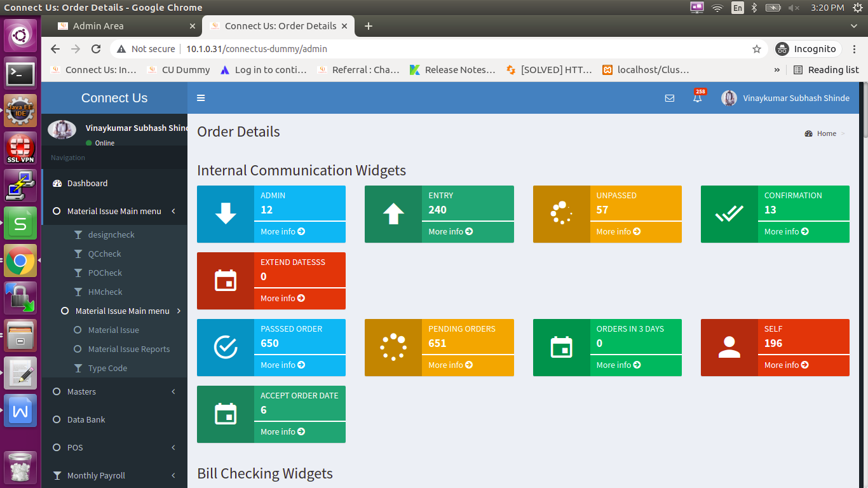Open the En keyboard language indicator

click(738, 8)
